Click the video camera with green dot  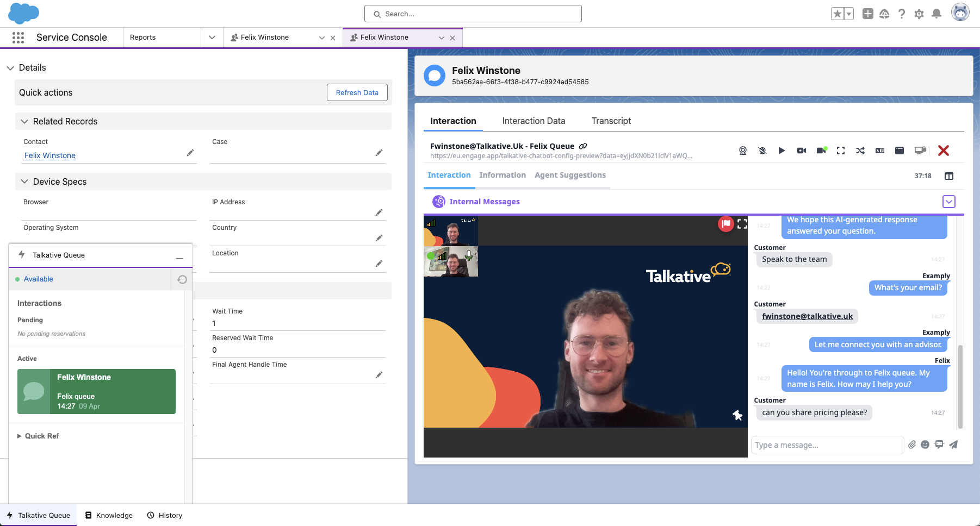[x=821, y=151]
